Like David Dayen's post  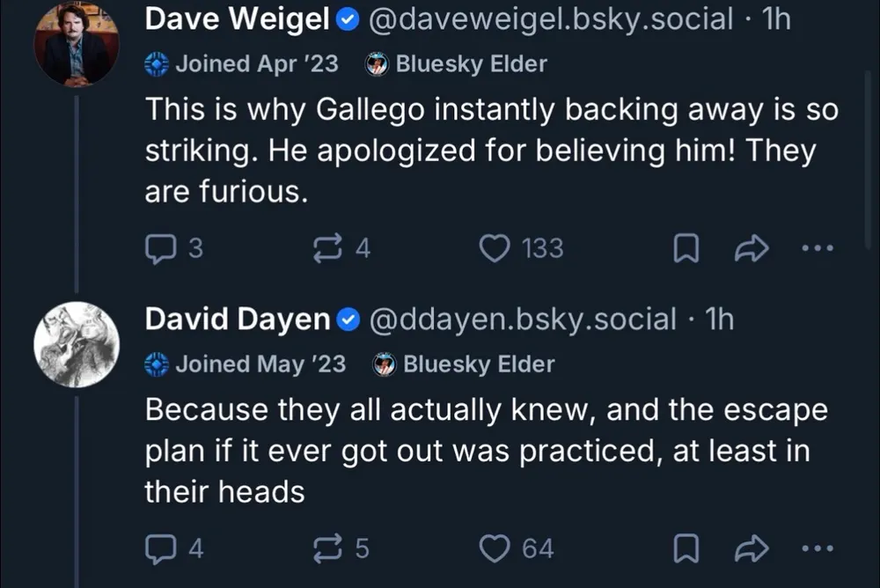click(495, 548)
